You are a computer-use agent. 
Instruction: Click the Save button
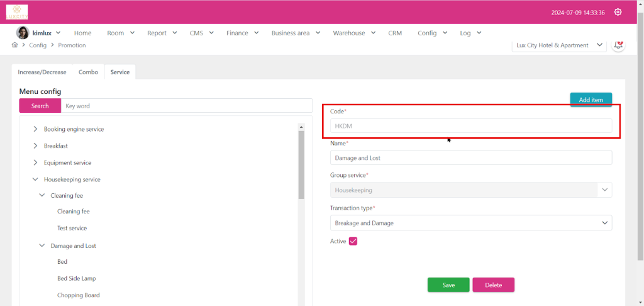pyautogui.click(x=448, y=285)
